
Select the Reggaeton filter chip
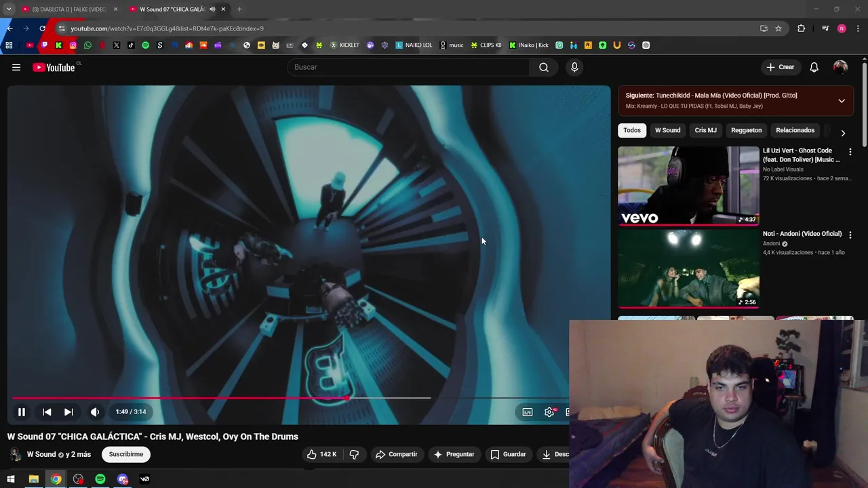[x=746, y=130]
